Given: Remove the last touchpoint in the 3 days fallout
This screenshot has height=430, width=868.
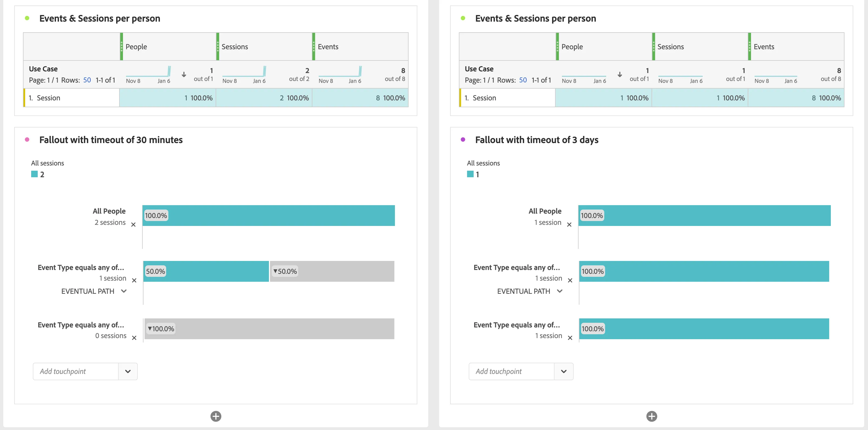Looking at the screenshot, I should pos(570,338).
